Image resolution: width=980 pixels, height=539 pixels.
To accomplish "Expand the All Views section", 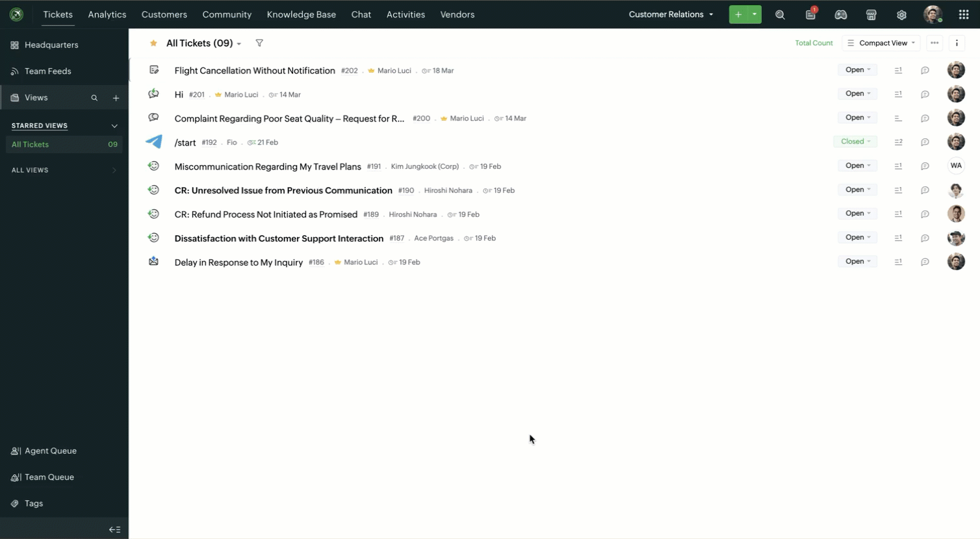I will [x=114, y=170].
